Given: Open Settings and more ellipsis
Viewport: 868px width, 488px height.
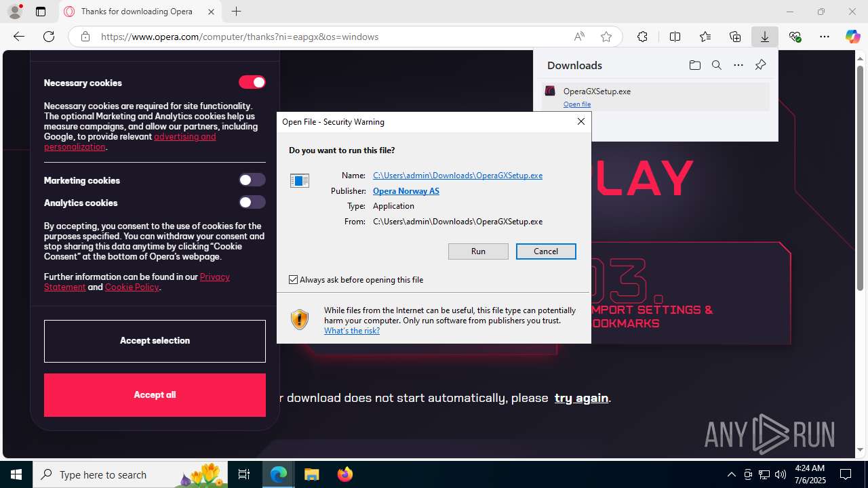Looking at the screenshot, I should pyautogui.click(x=825, y=37).
